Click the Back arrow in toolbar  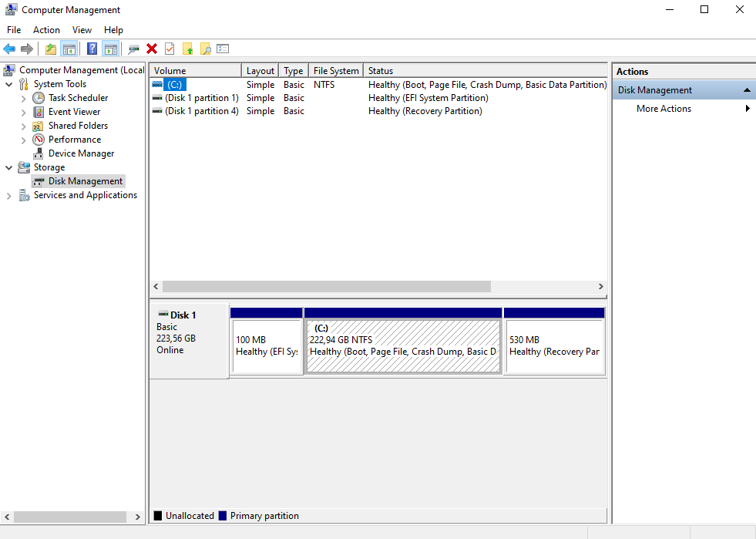click(9, 49)
